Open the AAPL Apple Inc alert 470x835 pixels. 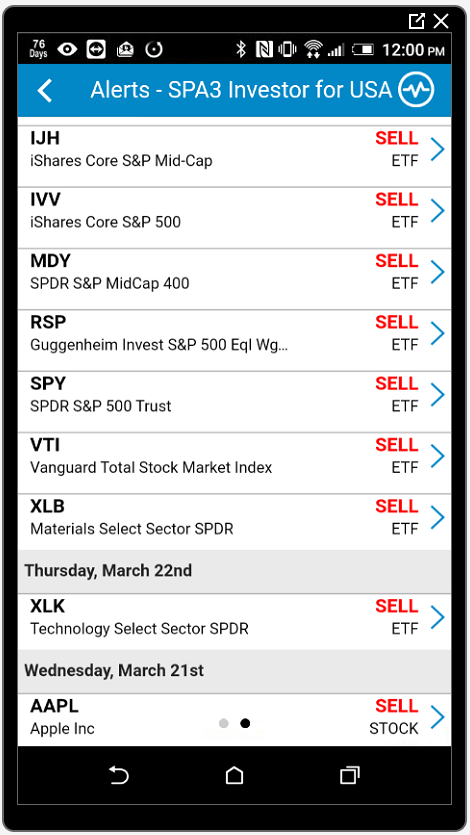(x=234, y=719)
